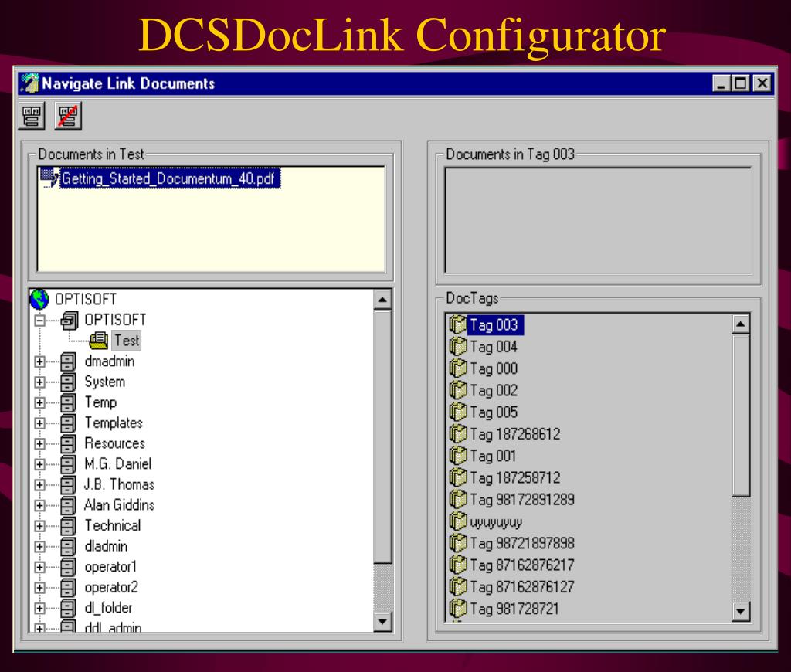
Task: Close the Navigate Link Documents window
Action: point(762,83)
